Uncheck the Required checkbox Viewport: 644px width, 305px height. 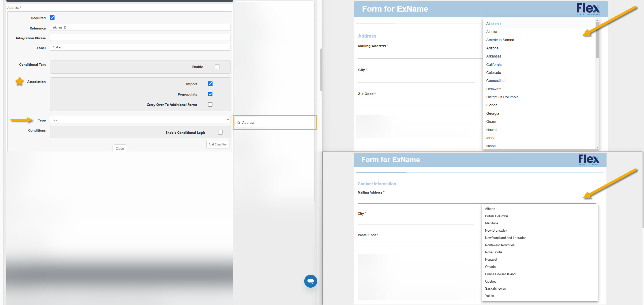[52, 18]
